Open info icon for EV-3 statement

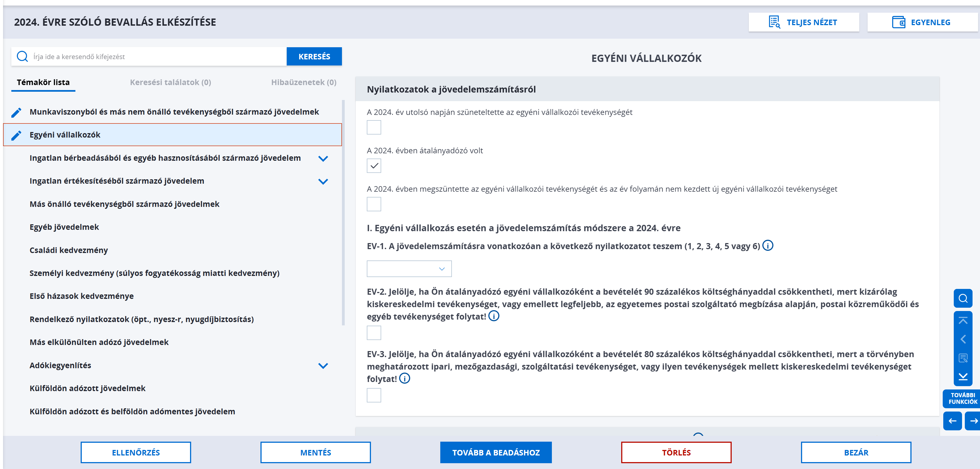point(404,378)
